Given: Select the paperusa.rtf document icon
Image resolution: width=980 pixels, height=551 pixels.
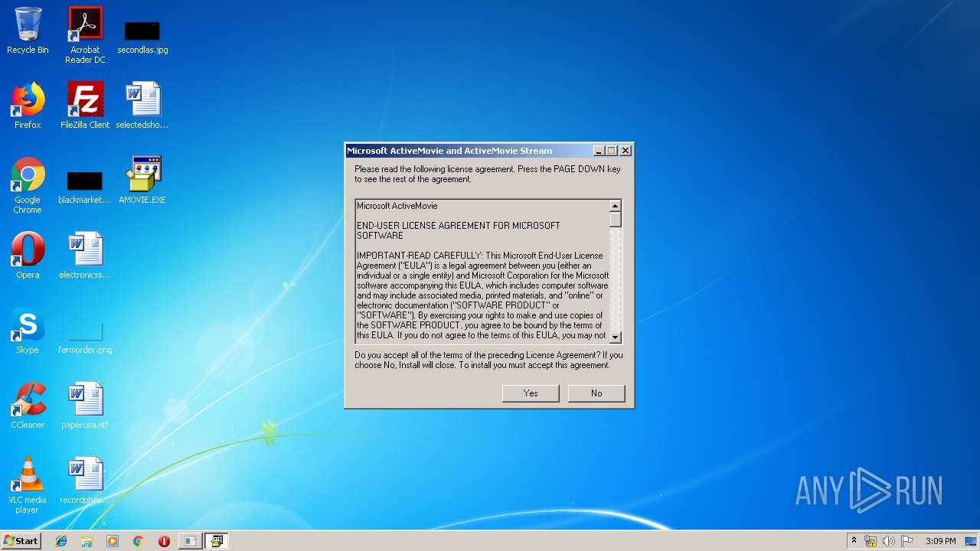Looking at the screenshot, I should (85, 406).
